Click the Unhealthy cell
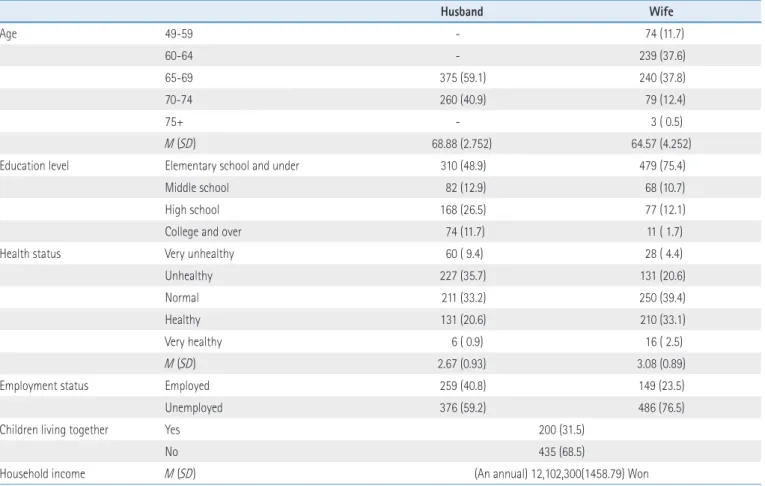This screenshot has width=765, height=486. [189, 275]
